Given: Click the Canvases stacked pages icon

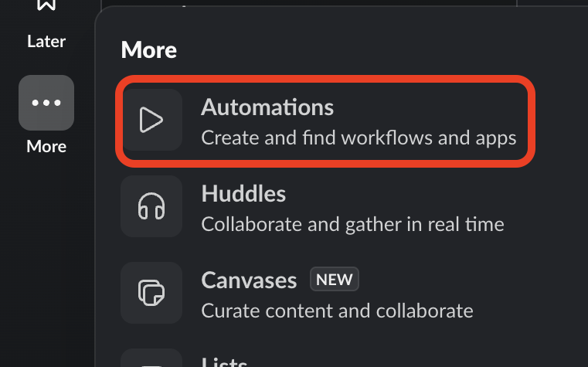Looking at the screenshot, I should click(x=151, y=293).
